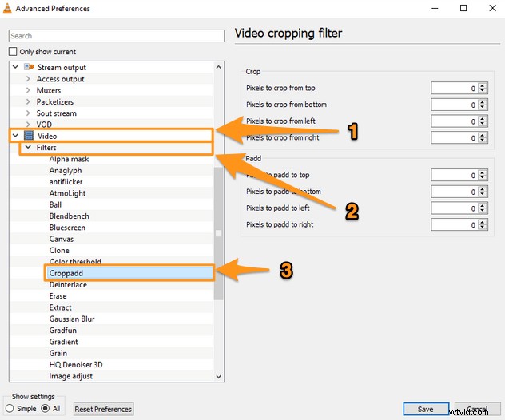Click the Cancel button

477,409
